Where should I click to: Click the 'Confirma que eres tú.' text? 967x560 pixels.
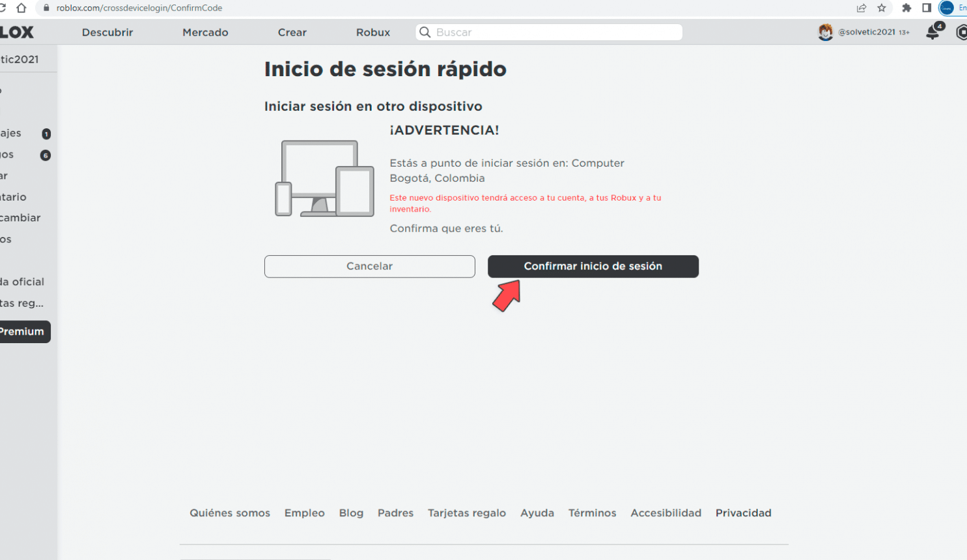[447, 229]
